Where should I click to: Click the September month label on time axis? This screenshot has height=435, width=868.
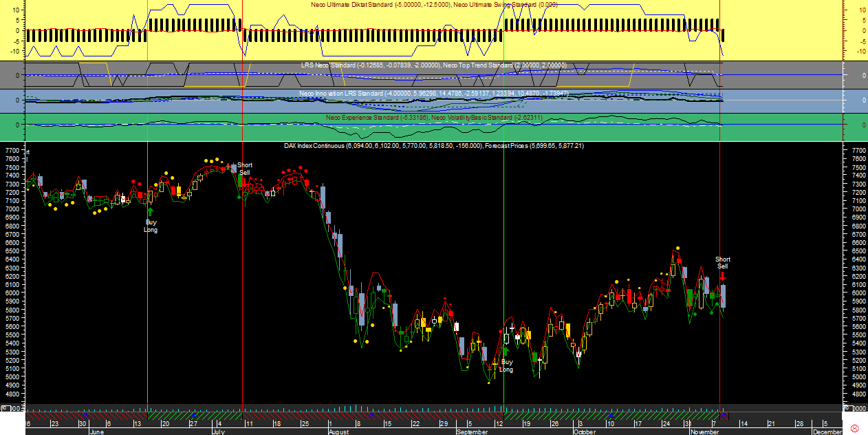point(471,432)
